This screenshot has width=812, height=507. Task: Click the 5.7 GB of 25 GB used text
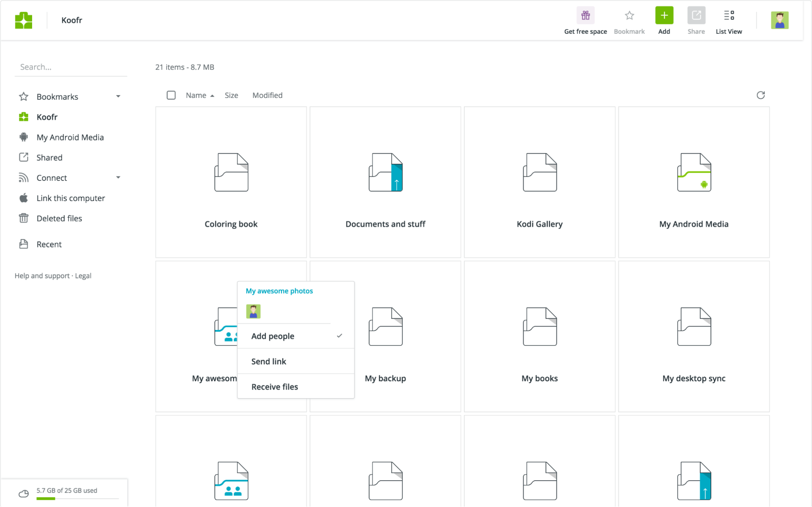coord(67,490)
